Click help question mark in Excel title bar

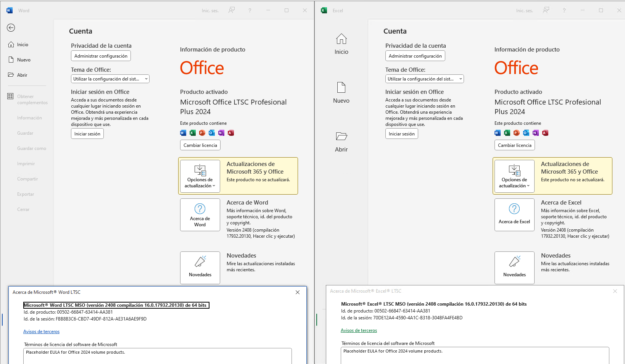pyautogui.click(x=564, y=10)
